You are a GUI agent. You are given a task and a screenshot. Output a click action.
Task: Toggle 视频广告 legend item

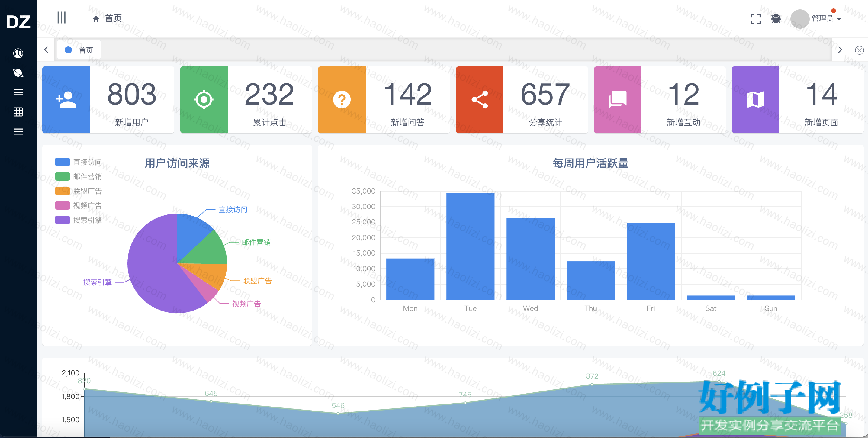[79, 205]
